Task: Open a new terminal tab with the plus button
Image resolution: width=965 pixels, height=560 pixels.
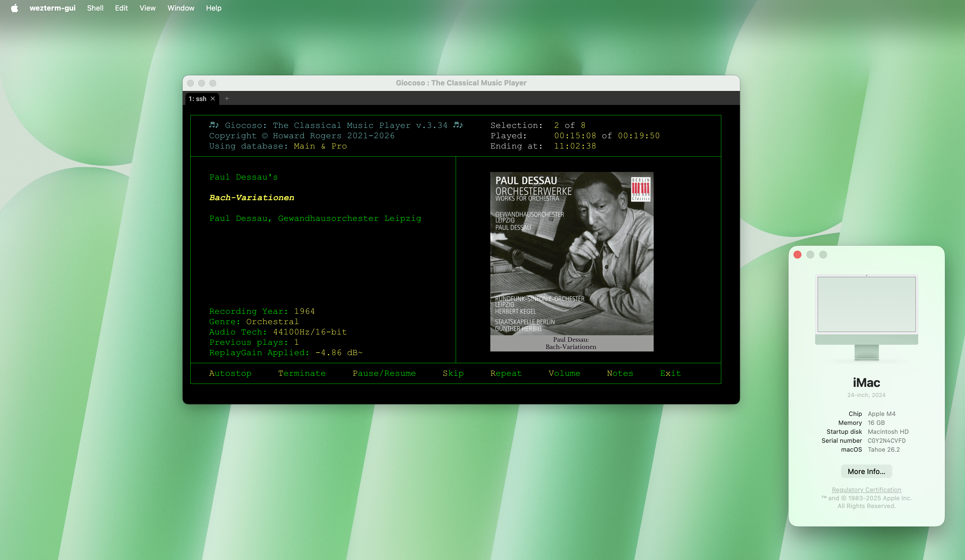Action: tap(227, 98)
